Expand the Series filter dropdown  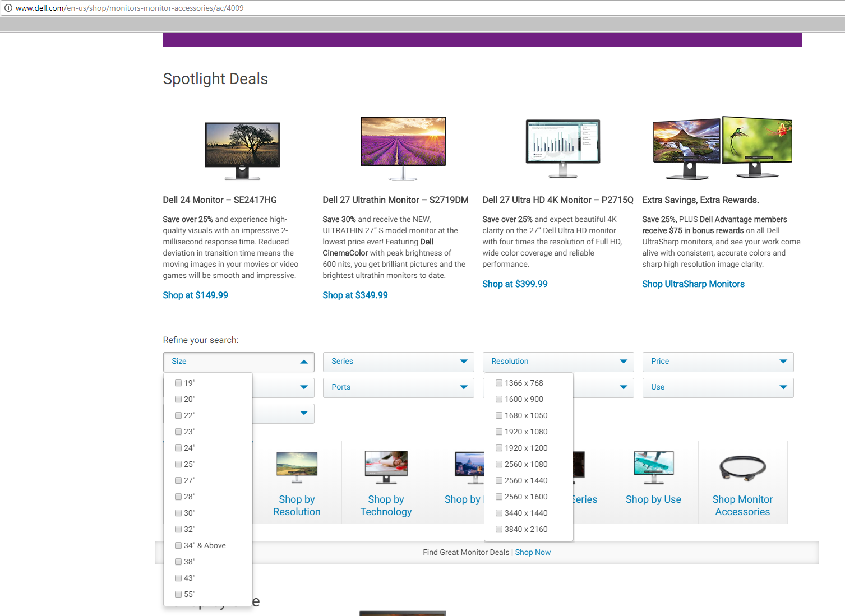click(398, 362)
